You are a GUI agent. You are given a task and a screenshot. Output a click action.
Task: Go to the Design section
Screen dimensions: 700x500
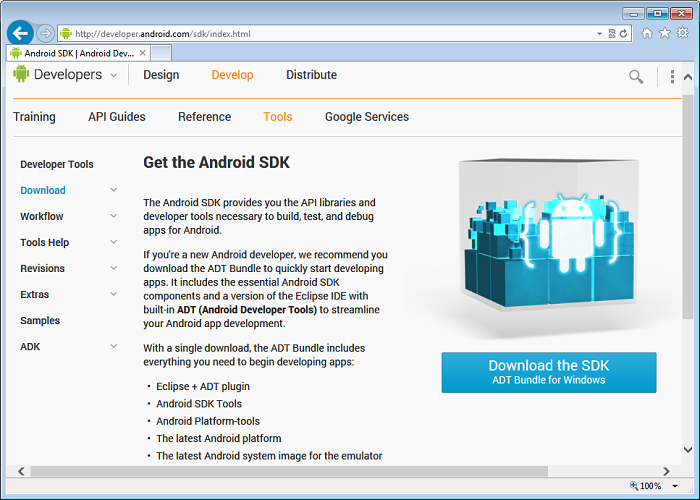(x=161, y=75)
